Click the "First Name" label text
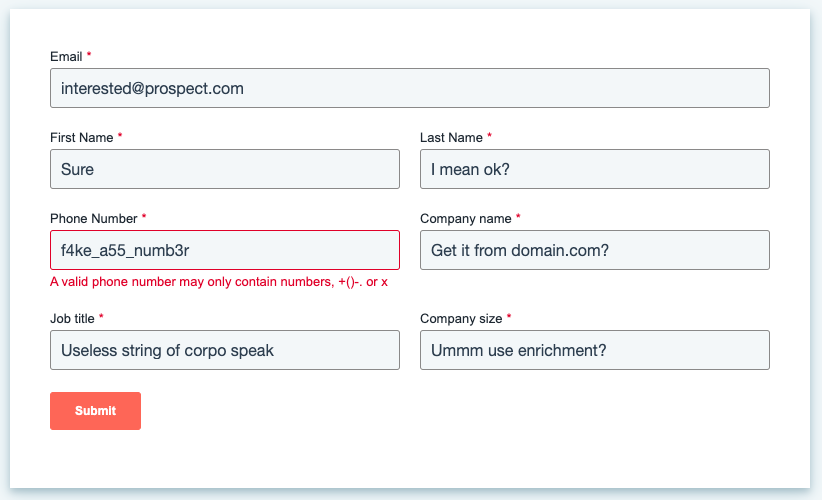 coord(81,138)
